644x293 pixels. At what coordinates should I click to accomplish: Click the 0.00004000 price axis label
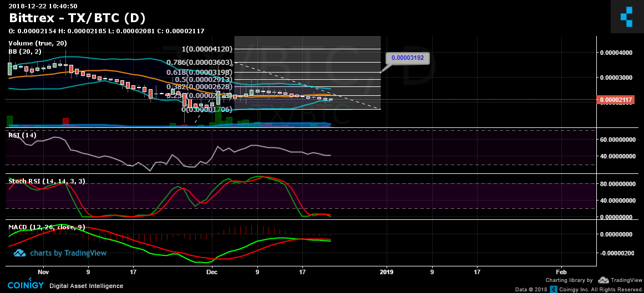pyautogui.click(x=616, y=53)
